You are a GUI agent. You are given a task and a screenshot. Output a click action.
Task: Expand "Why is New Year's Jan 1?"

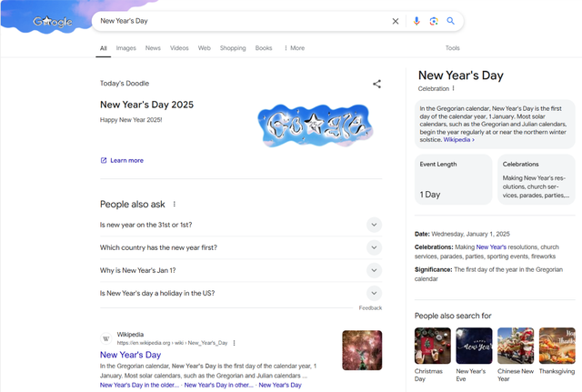[x=374, y=270]
